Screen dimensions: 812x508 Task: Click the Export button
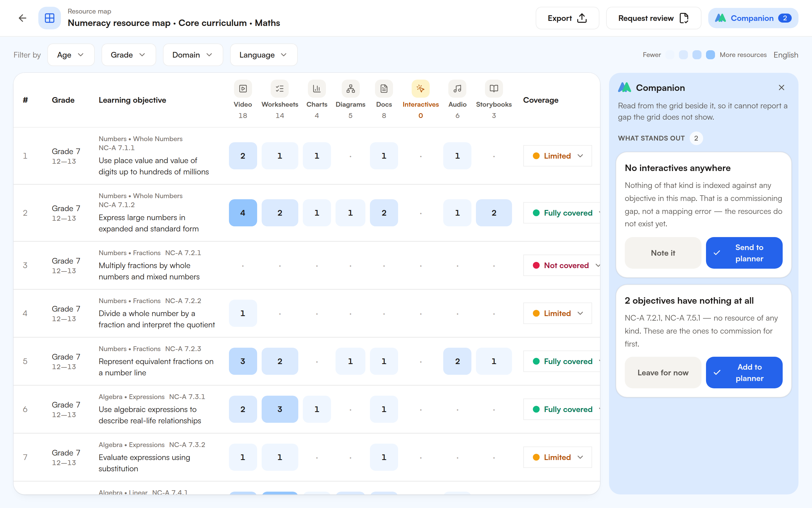coord(567,18)
